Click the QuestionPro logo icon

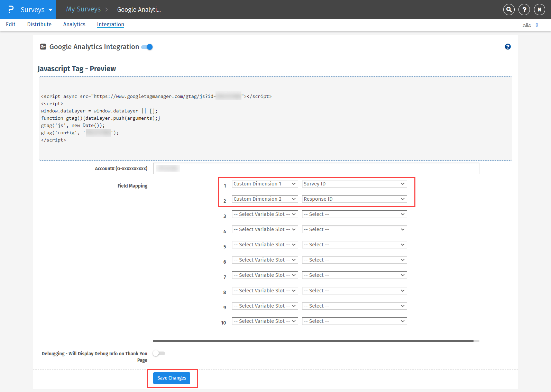[11, 9]
